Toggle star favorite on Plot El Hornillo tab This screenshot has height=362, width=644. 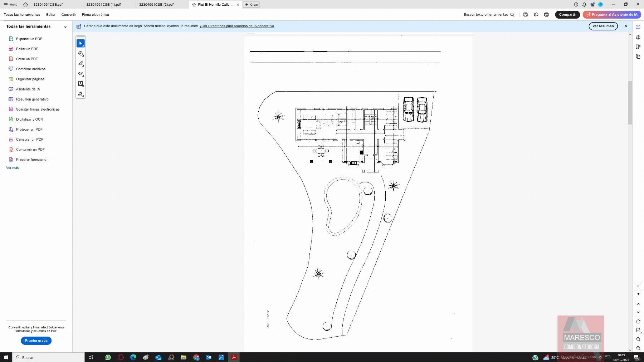pyautogui.click(x=194, y=5)
